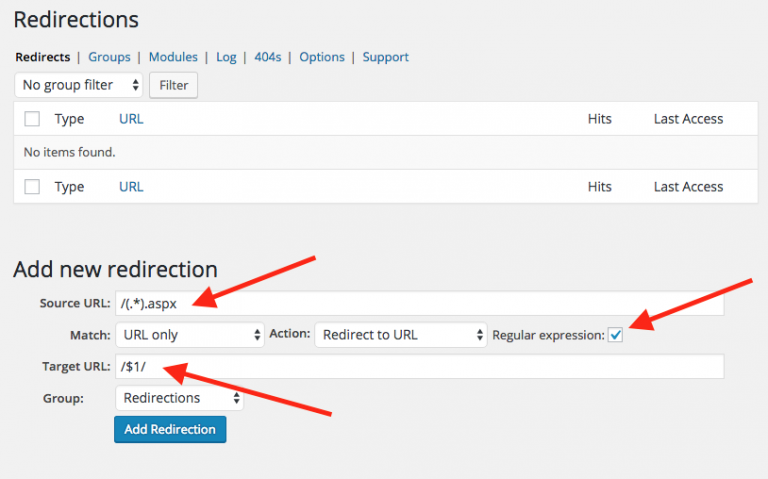Check the bottom table select-all checkbox

(x=32, y=187)
